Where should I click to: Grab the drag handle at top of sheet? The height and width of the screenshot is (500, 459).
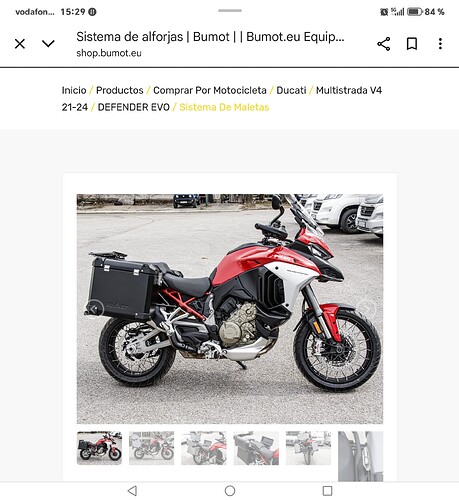pyautogui.click(x=230, y=11)
